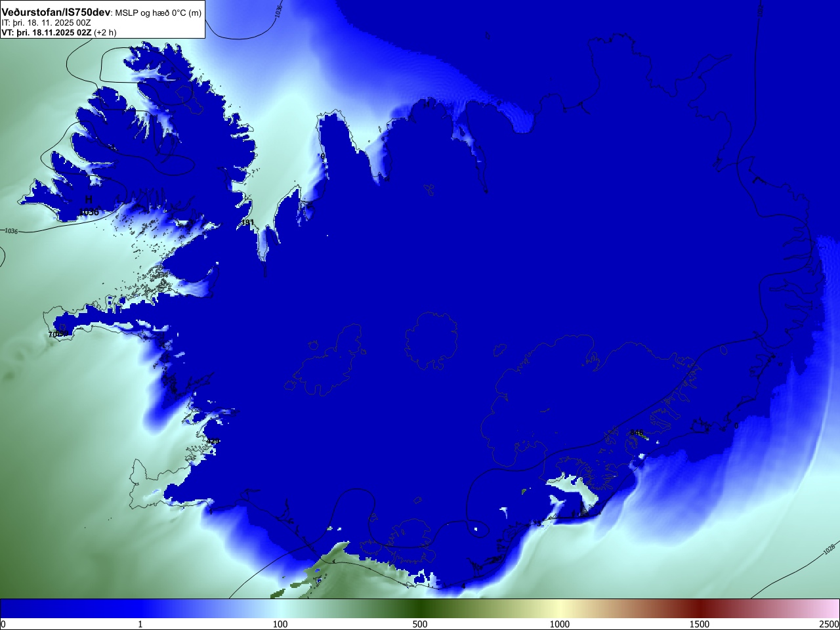Click the 2500 label on the color scale
This screenshot has width=840, height=630.
[x=829, y=624]
